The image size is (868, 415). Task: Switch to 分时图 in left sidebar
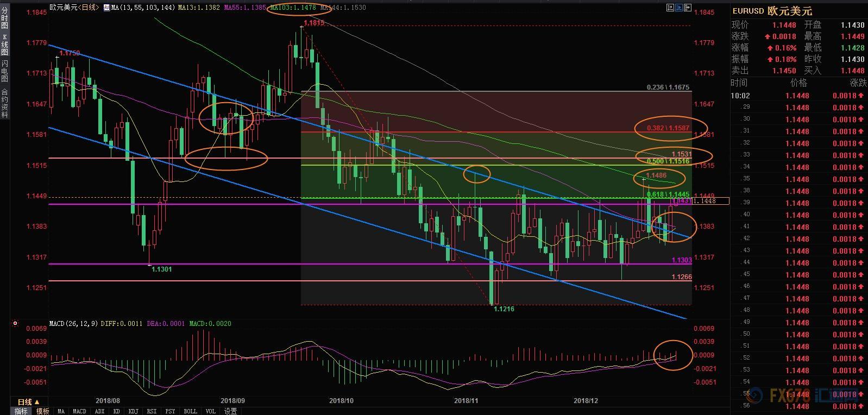click(4, 18)
